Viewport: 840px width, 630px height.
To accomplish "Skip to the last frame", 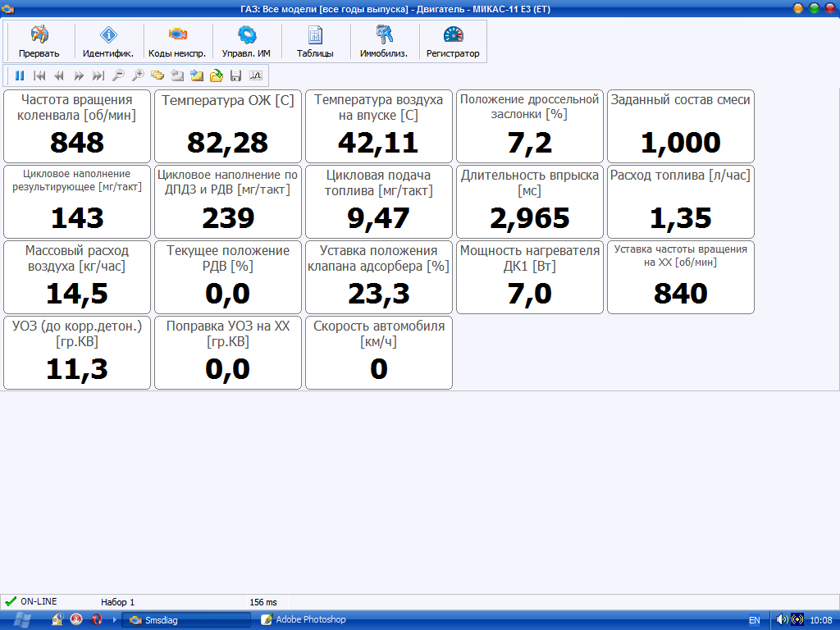I will tap(98, 75).
